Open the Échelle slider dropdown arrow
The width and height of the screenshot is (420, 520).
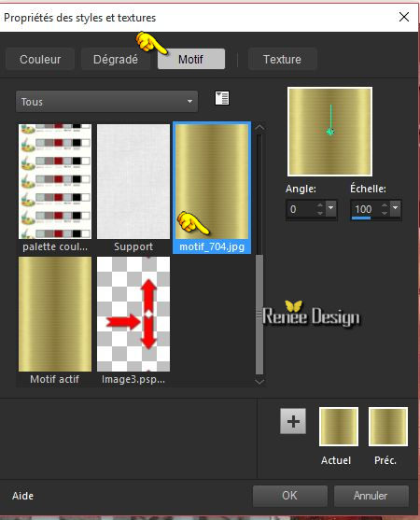tap(395, 208)
